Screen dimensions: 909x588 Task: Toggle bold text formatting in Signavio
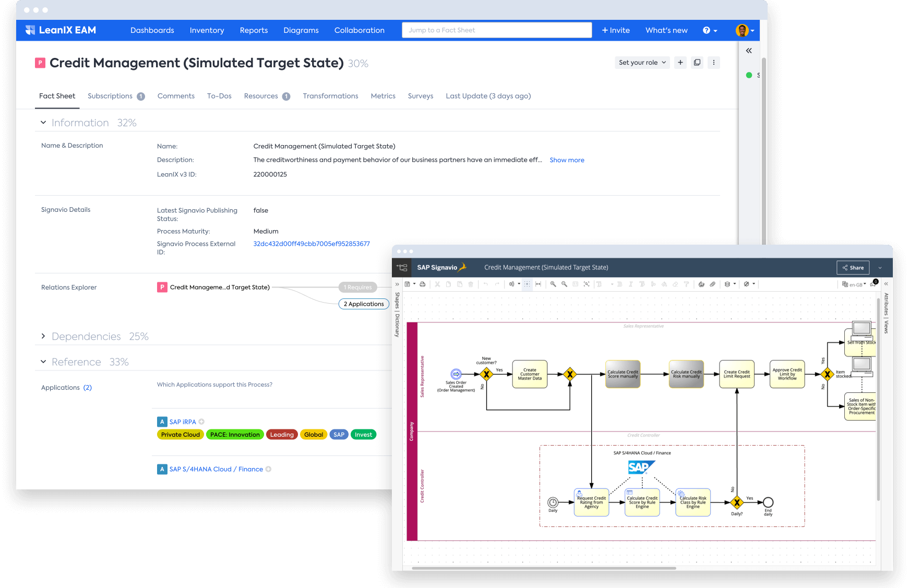(619, 284)
